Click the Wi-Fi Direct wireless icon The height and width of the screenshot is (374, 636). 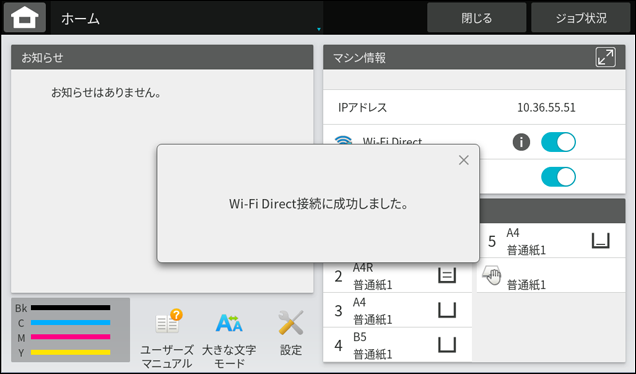pyautogui.click(x=343, y=140)
